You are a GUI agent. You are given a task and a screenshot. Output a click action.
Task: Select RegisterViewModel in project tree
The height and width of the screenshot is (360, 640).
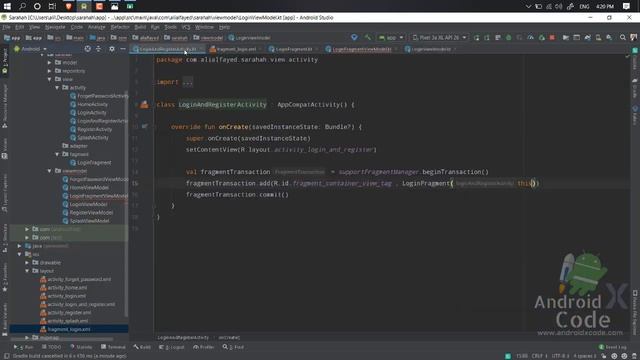[88, 212]
